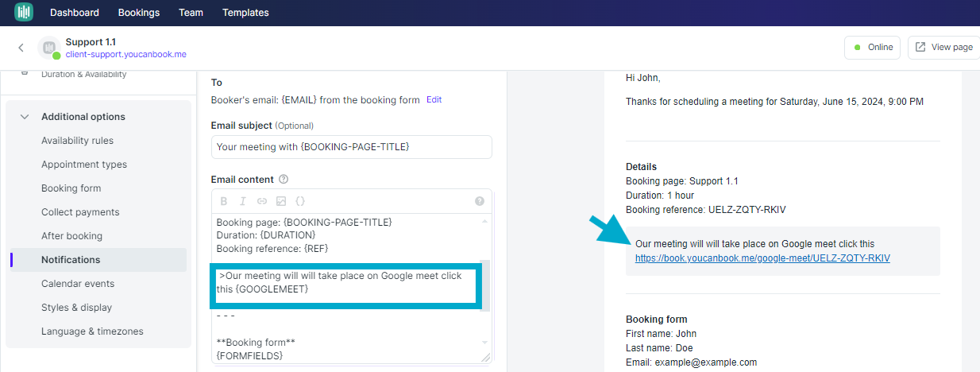
Task: Insert a link via editor toolbar
Action: click(262, 201)
